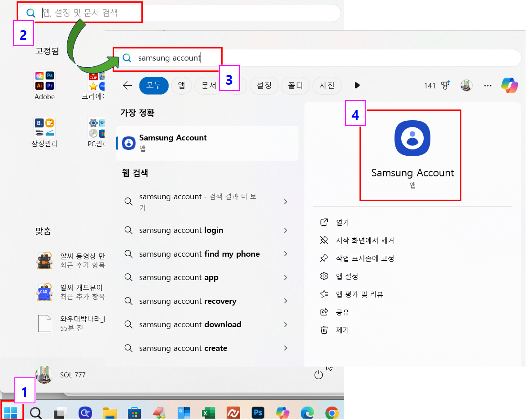Expand the 'samsung account app' chevron
Screen dimensions: 526x420
coord(285,277)
